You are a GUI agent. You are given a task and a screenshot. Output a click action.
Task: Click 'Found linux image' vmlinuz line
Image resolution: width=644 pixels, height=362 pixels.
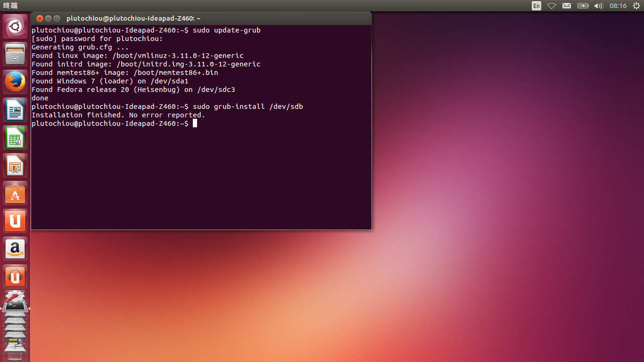pyautogui.click(x=138, y=56)
